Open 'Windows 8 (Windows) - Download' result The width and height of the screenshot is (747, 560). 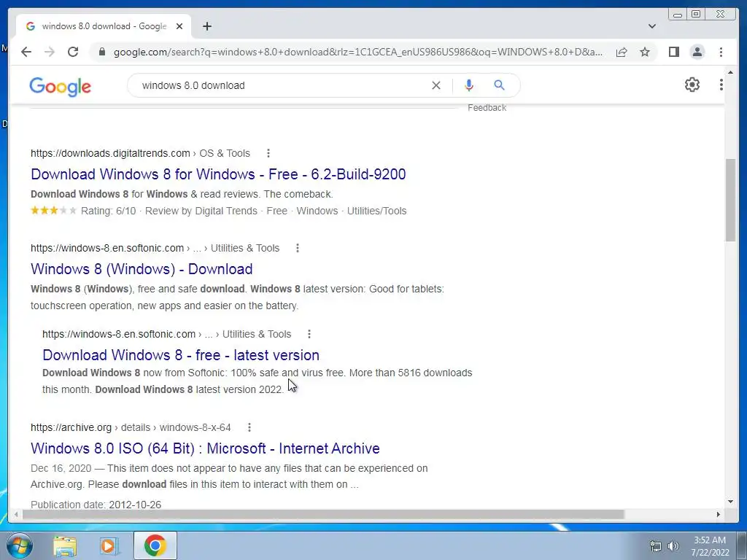pos(142,269)
